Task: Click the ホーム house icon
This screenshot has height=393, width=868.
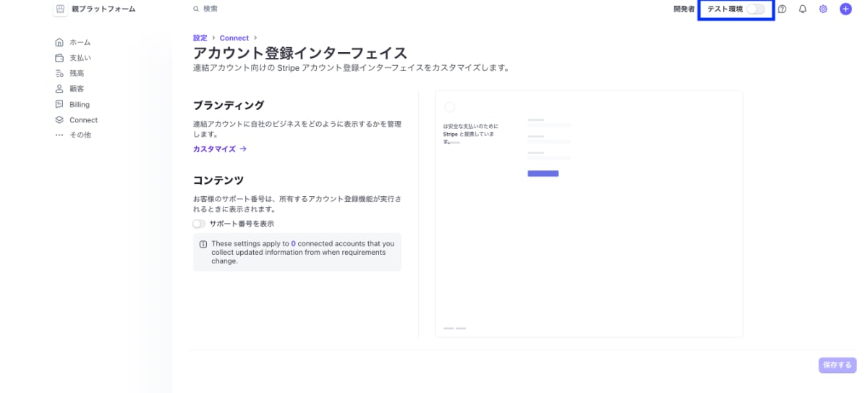Action: point(60,43)
